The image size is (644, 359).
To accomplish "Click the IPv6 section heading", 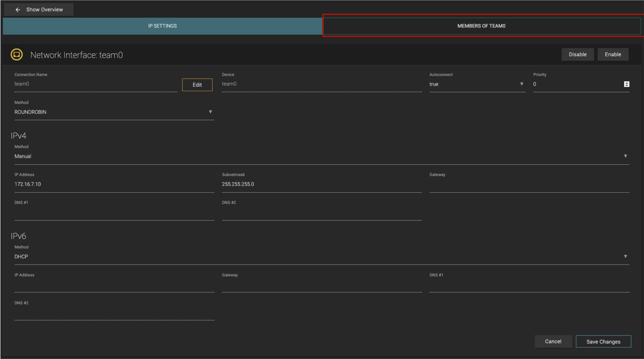I will pyautogui.click(x=18, y=236).
